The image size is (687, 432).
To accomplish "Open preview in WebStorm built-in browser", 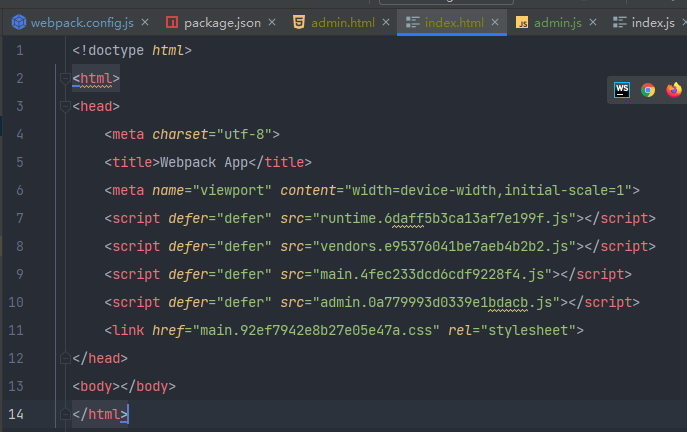I will [x=622, y=90].
